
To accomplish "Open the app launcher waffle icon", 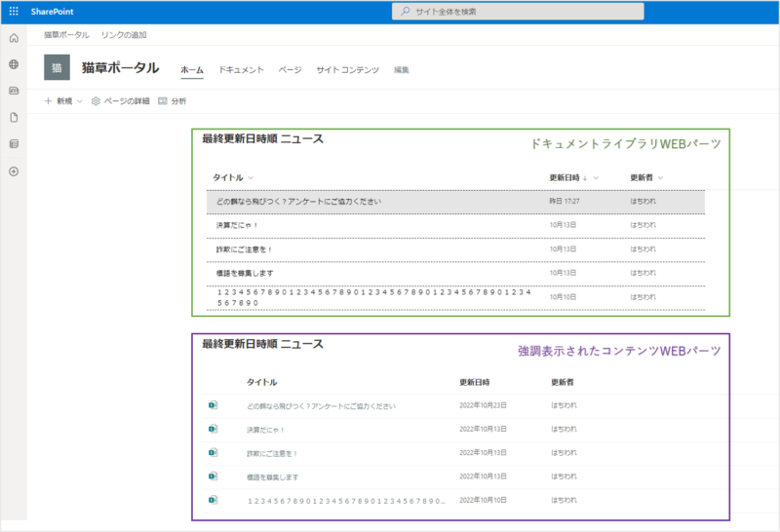I will point(14,11).
